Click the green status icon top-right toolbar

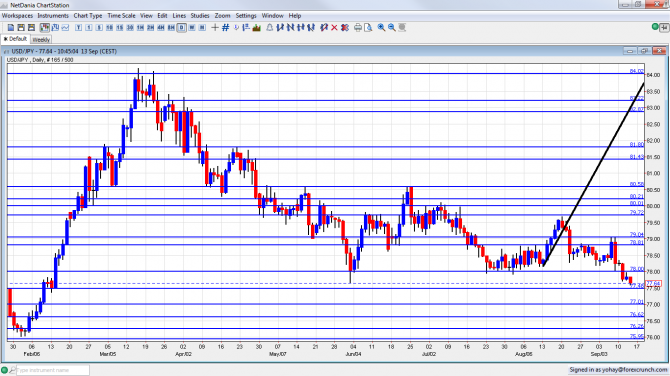655,27
